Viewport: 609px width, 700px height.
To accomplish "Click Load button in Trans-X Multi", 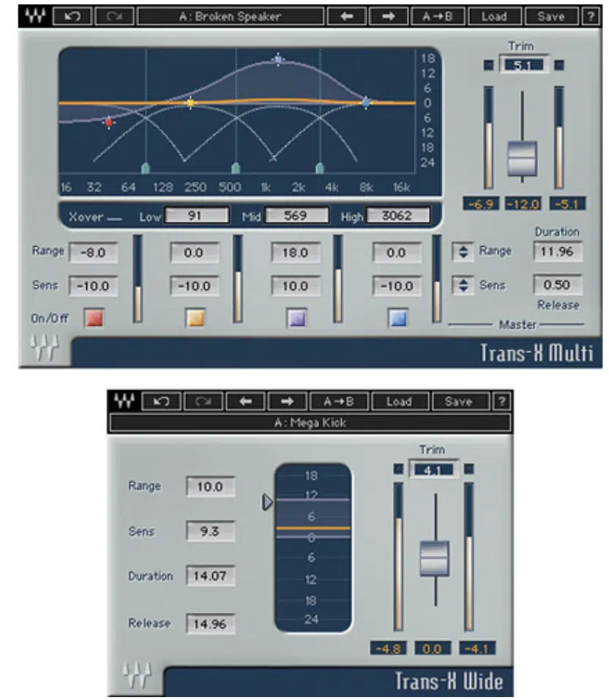I will tap(494, 17).
